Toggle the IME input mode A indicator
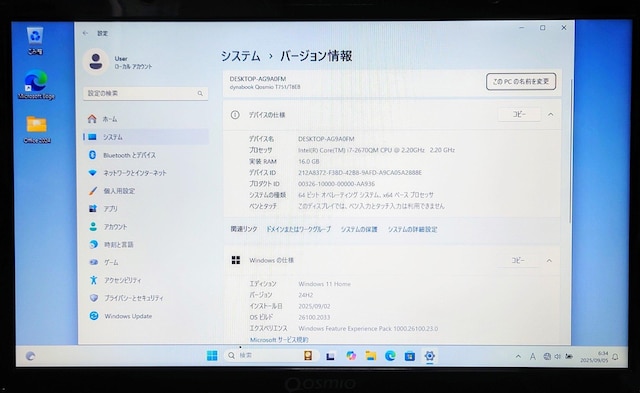Image resolution: width=640 pixels, height=393 pixels. [533, 357]
